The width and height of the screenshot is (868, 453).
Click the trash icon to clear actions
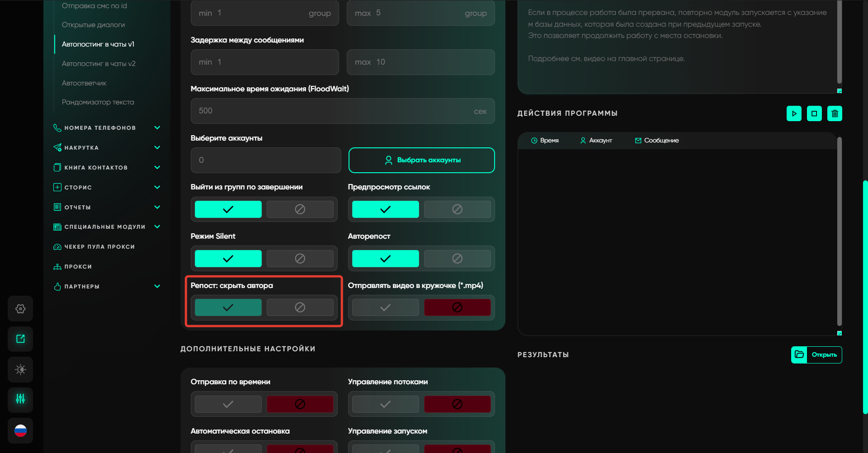[x=835, y=113]
